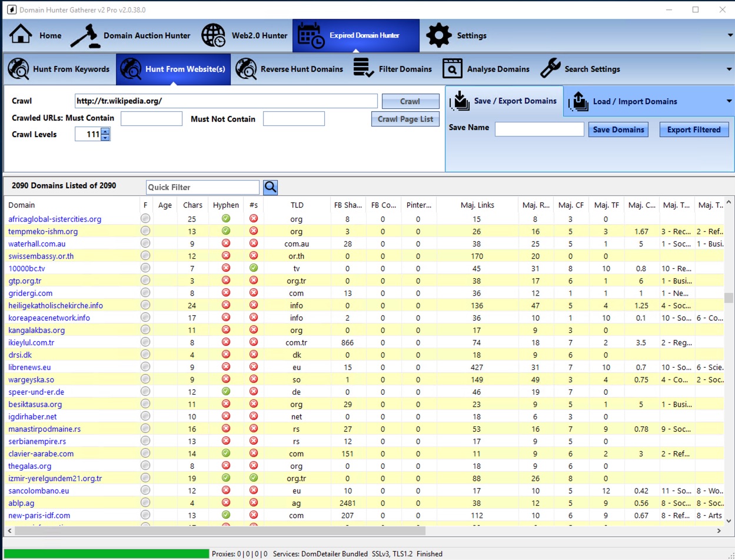Screen dimensions: 735x560
Task: Open the Domain Auction Hunter gavel icon
Action: 86,35
